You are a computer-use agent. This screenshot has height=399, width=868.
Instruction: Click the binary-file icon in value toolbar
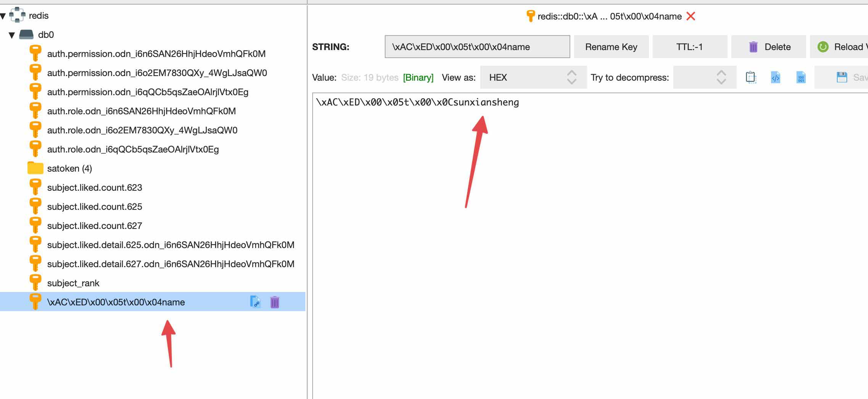point(801,78)
